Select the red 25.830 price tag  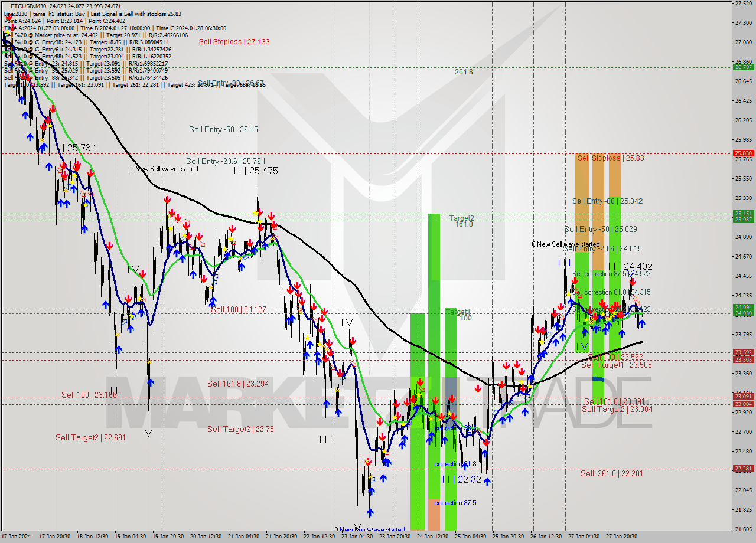[x=744, y=153]
